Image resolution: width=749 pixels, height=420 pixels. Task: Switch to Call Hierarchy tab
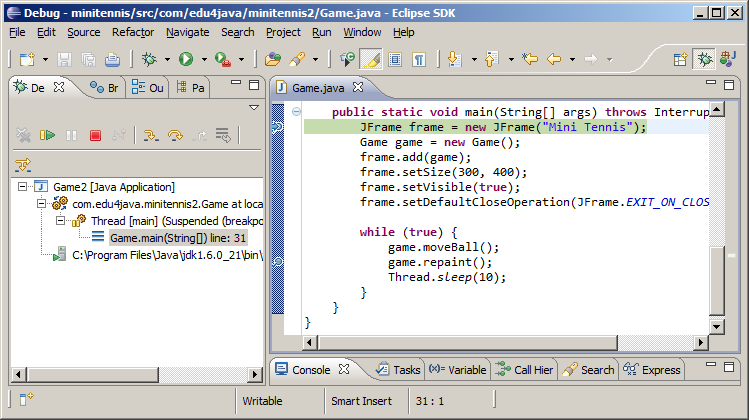click(524, 370)
